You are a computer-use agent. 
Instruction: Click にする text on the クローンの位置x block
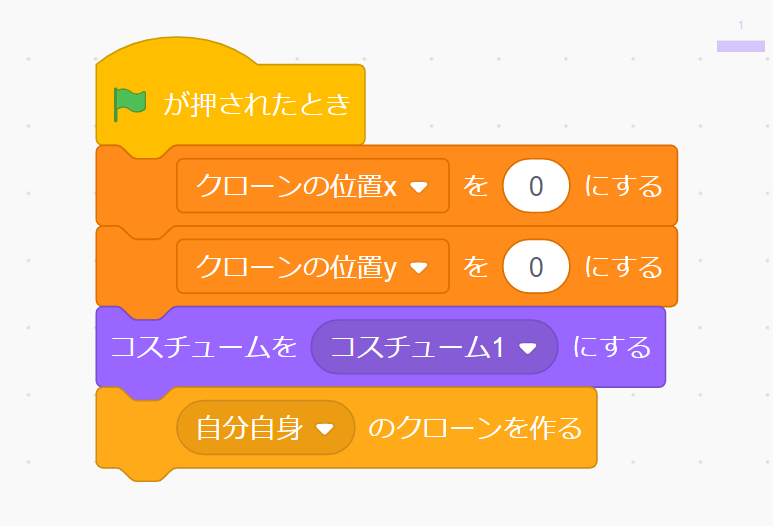(623, 186)
